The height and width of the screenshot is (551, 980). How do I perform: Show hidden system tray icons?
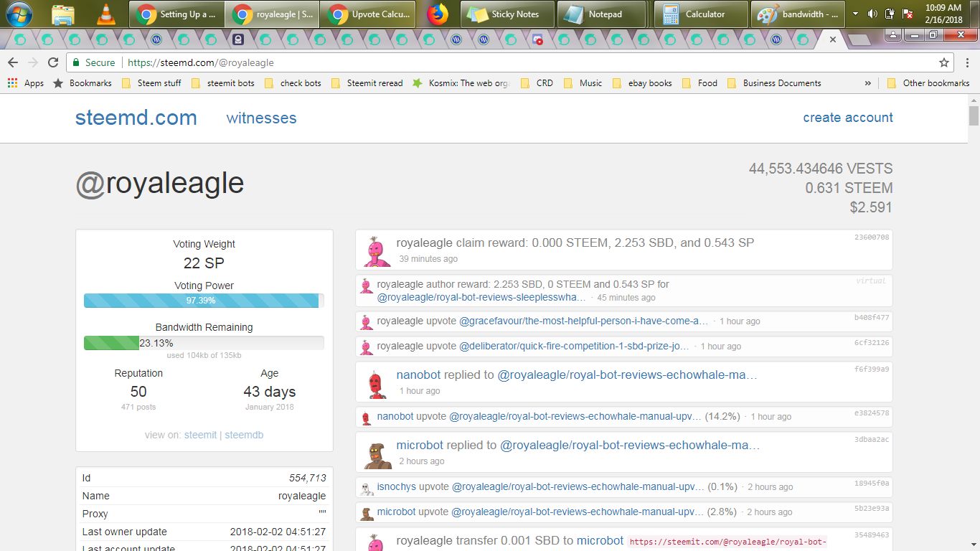(x=855, y=14)
